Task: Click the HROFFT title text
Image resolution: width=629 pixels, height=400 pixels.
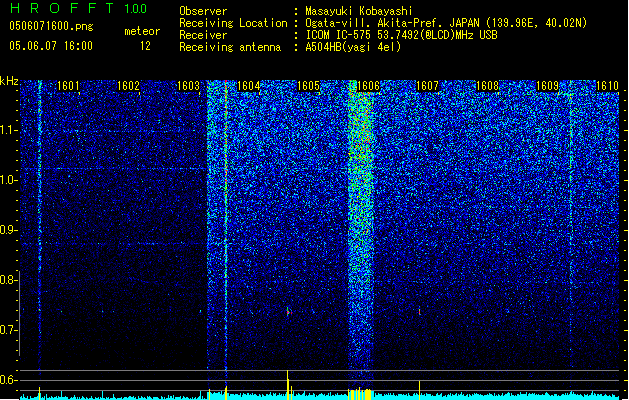Action: point(62,8)
